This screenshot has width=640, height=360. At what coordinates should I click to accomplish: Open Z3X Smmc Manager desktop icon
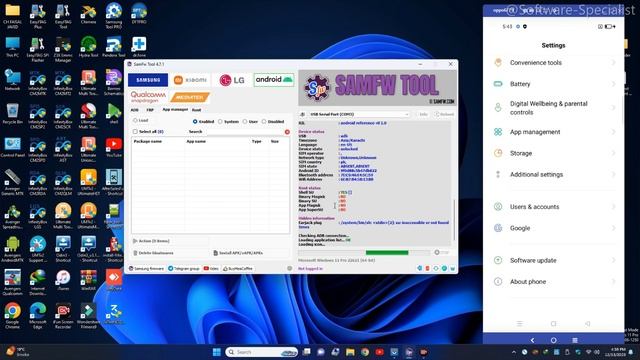(63, 49)
